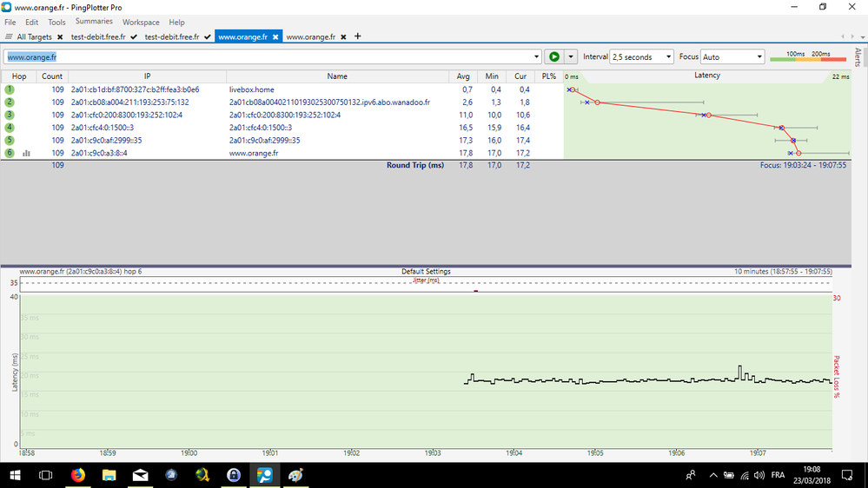Select IP 2a01:cfc4:0:1500::3 in IP column
The height and width of the screenshot is (488, 868).
coord(102,128)
